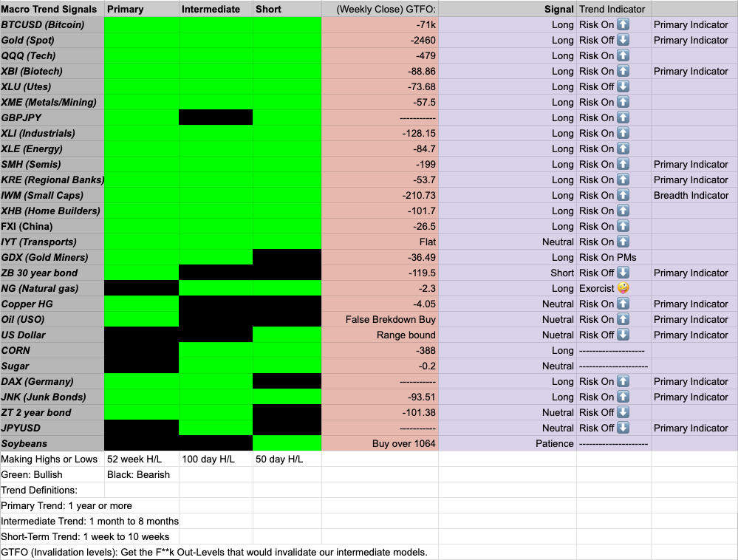The height and width of the screenshot is (560, 738).
Task: Click the up arrow icon in QQQ (Tech) row
Action: 623,55
